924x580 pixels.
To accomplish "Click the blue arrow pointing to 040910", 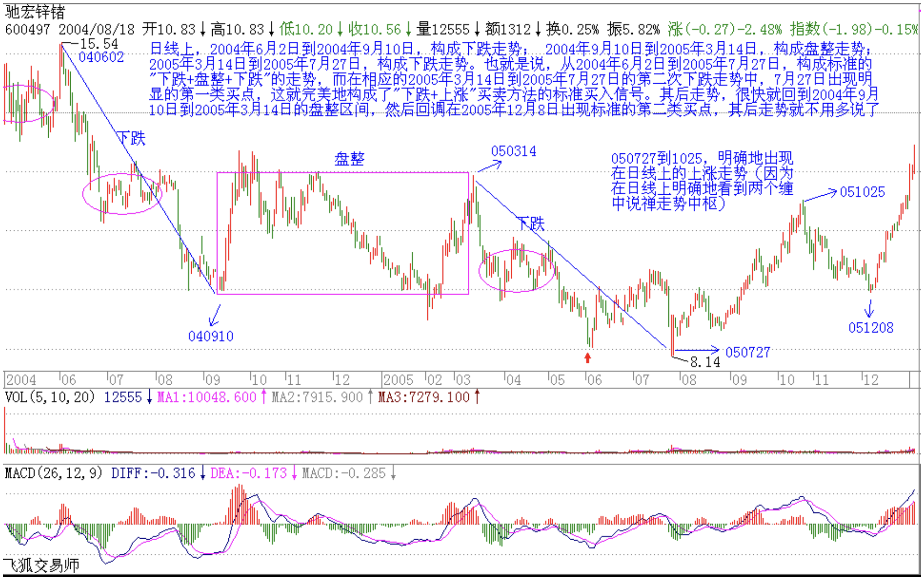I will coord(214,316).
